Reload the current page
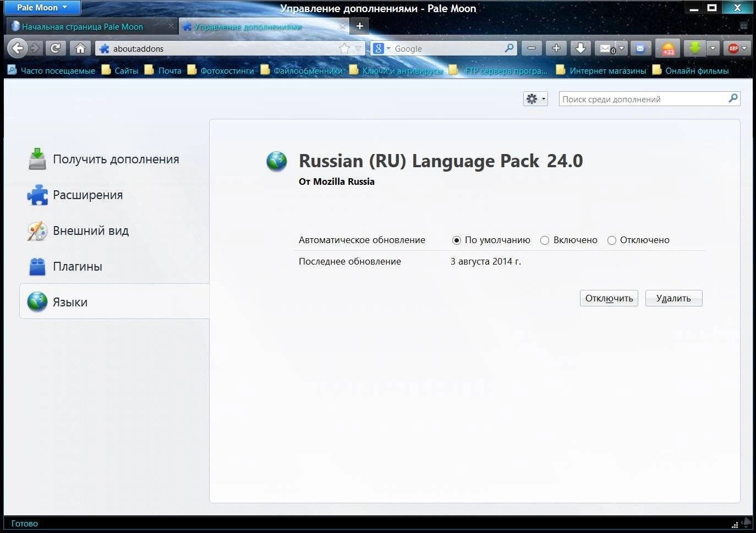This screenshot has width=756, height=533. pos(55,48)
